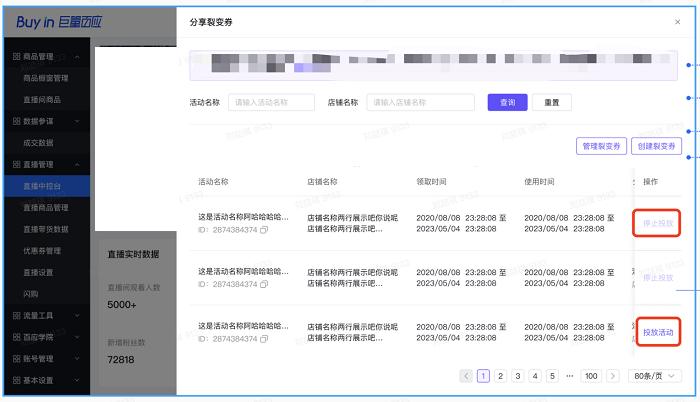
Task: Expand the 基本设置 sidebar section
Action: click(77, 380)
